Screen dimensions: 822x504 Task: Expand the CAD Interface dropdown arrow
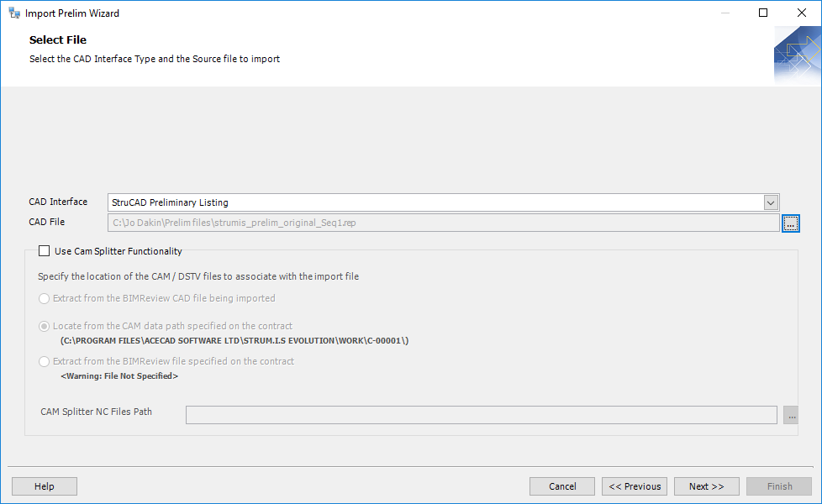(x=770, y=202)
